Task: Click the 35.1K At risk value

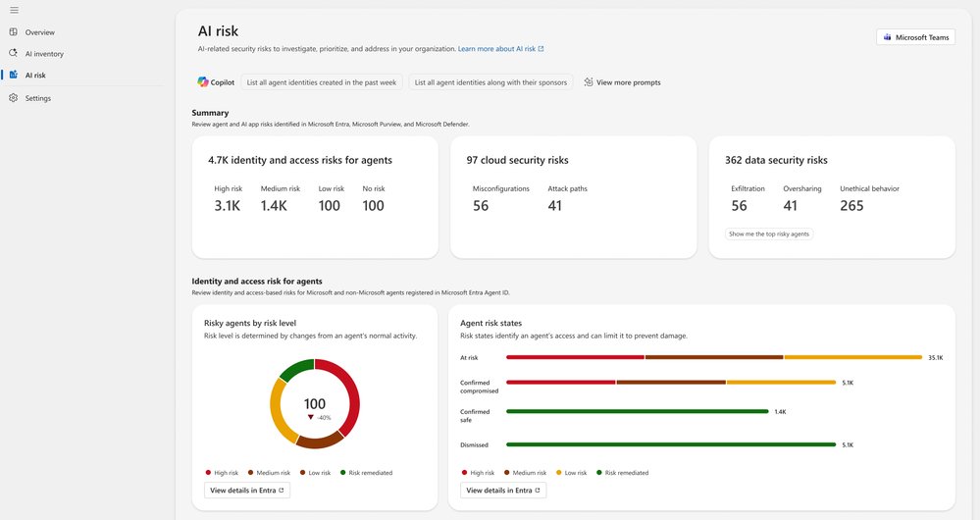Action: pos(936,358)
